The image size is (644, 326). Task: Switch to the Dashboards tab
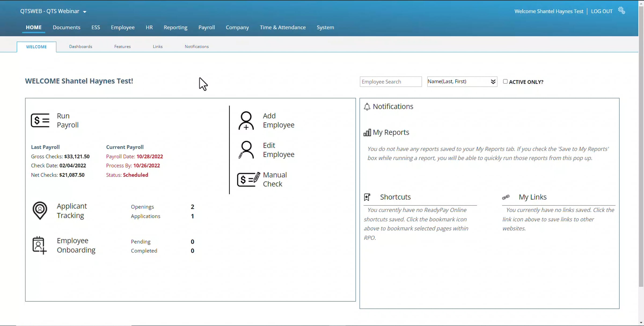pyautogui.click(x=80, y=47)
